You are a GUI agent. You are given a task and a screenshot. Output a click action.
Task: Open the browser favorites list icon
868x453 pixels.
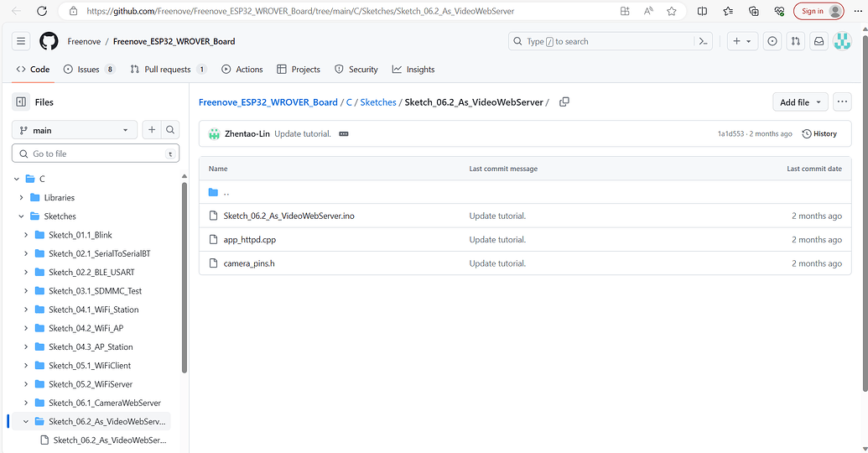pos(728,11)
